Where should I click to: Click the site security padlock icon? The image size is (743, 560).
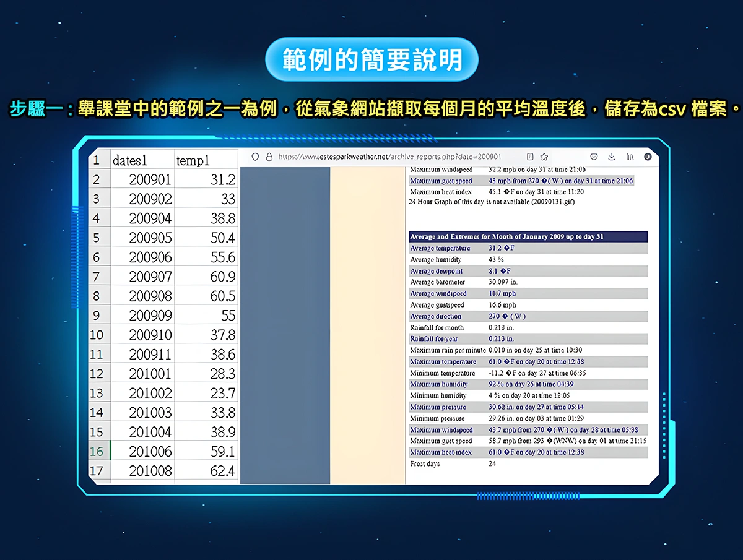point(269,157)
